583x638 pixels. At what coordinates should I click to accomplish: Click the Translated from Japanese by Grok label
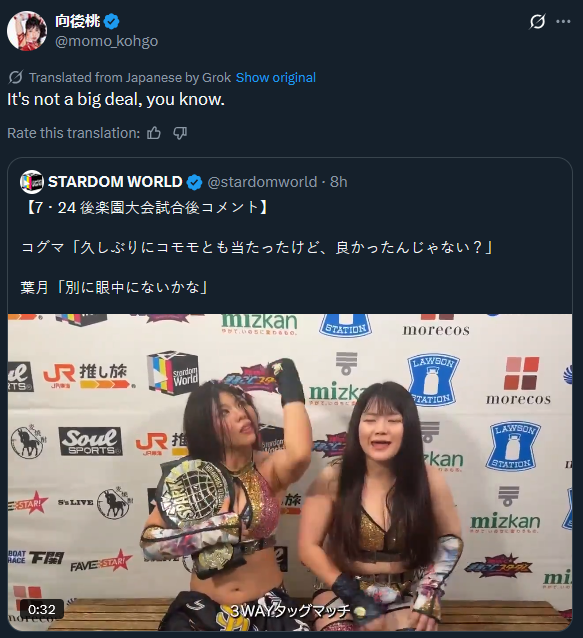[130, 77]
